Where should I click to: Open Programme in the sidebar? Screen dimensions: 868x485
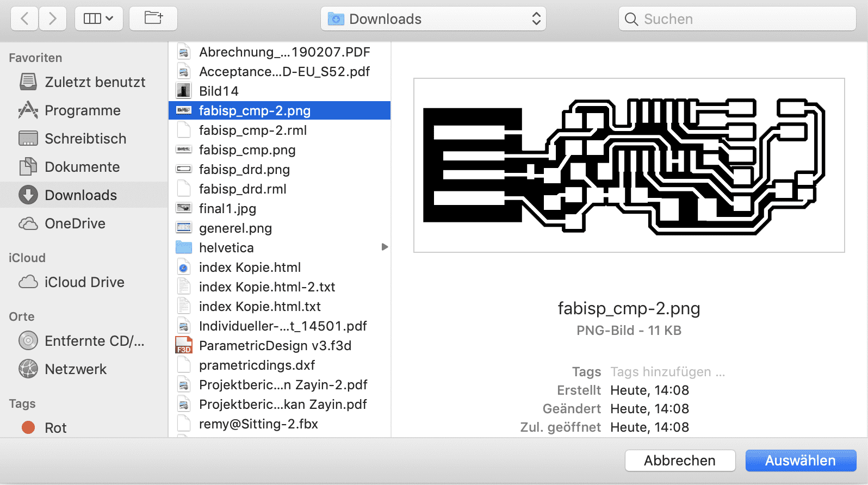pyautogui.click(x=84, y=110)
